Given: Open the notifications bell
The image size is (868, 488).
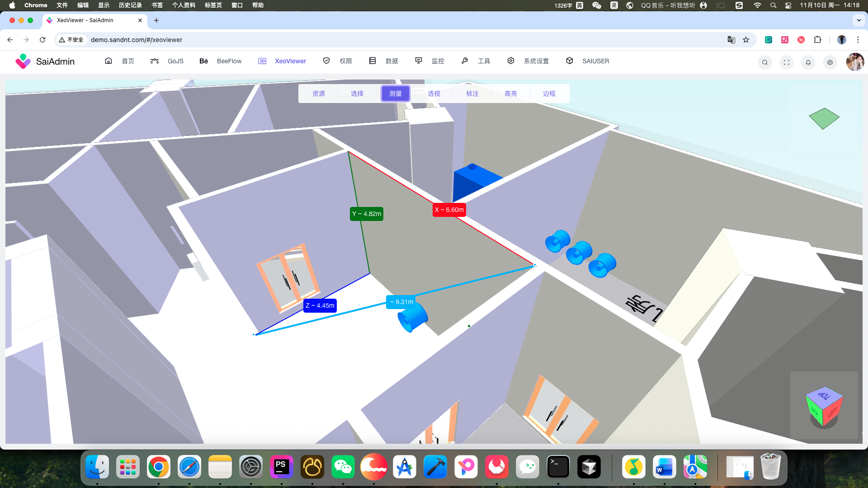Looking at the screenshot, I should coord(808,62).
